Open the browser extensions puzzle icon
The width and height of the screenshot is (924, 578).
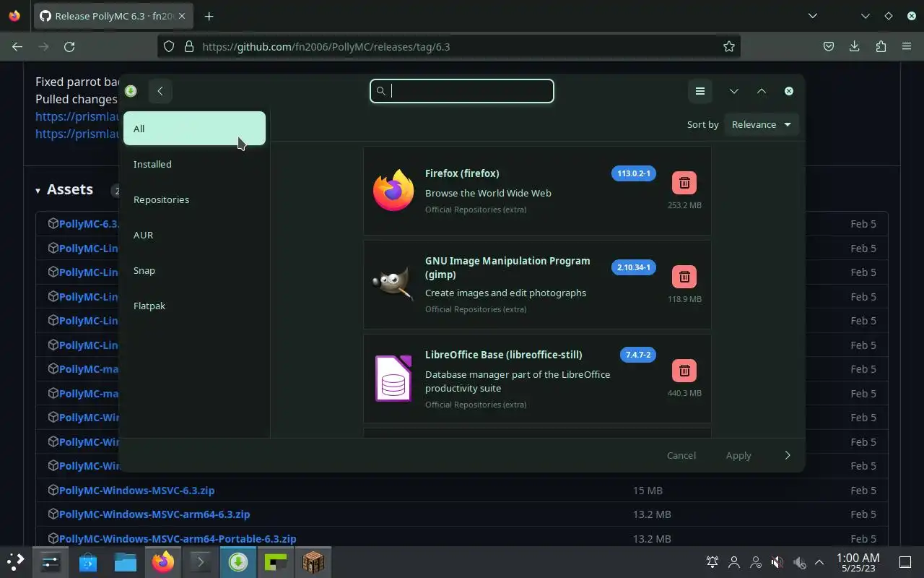881,46
